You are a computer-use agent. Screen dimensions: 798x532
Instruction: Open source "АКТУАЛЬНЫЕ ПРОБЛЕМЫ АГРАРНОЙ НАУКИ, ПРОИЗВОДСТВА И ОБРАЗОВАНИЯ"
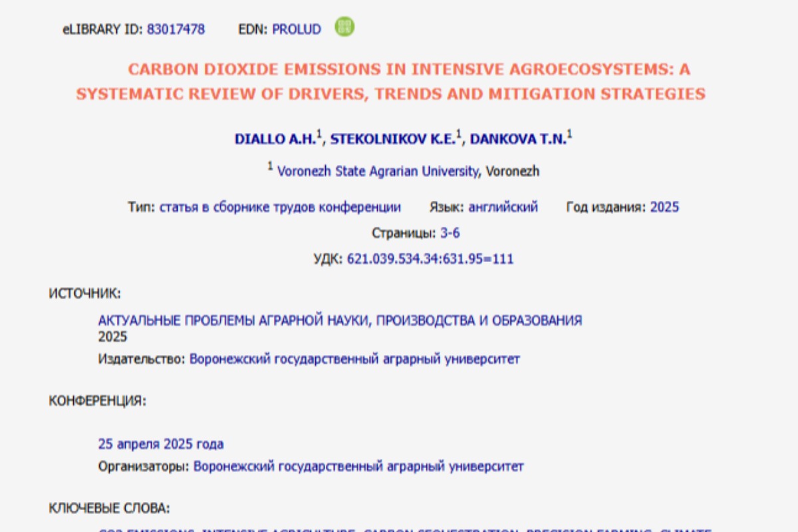[340, 321]
